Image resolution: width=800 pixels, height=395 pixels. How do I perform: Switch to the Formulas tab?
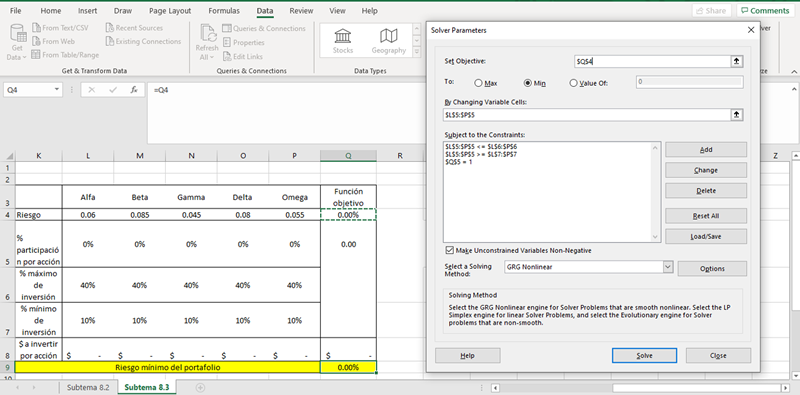pos(224,11)
